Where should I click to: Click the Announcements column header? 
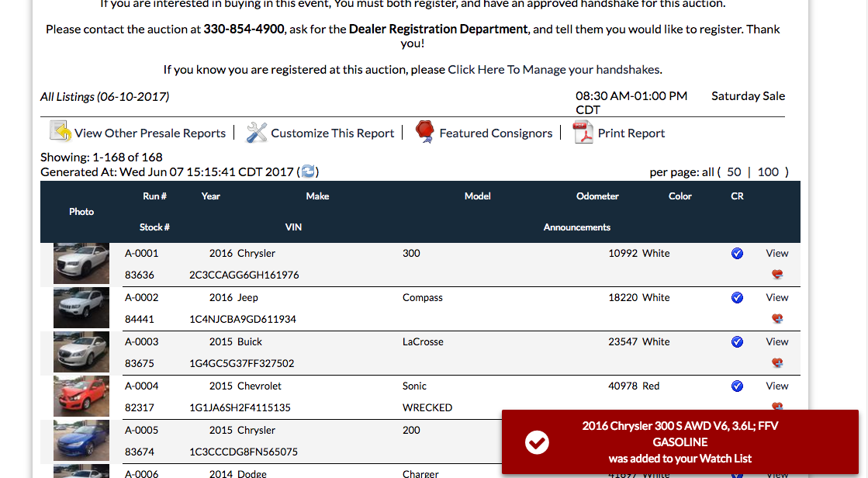(577, 227)
